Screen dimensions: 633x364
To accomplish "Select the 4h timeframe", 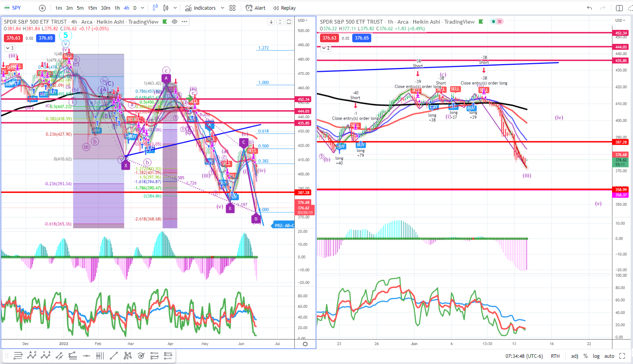I will tap(127, 8).
